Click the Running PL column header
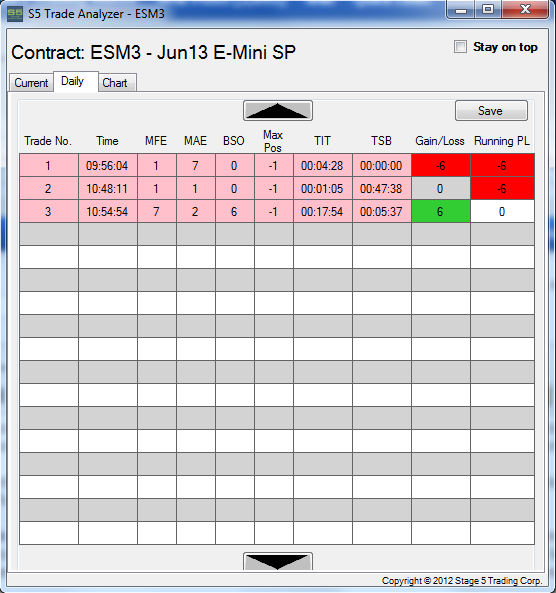The width and height of the screenshot is (556, 593). (502, 141)
